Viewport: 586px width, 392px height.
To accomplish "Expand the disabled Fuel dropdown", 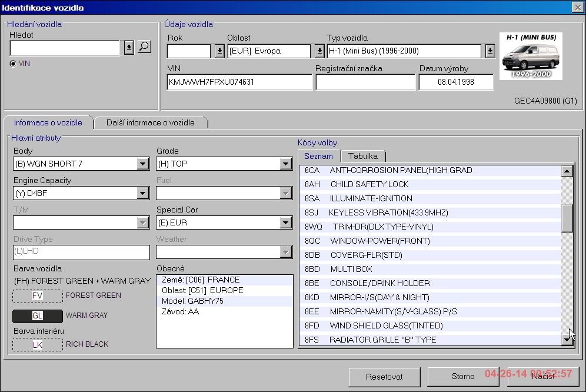I will pos(286,193).
